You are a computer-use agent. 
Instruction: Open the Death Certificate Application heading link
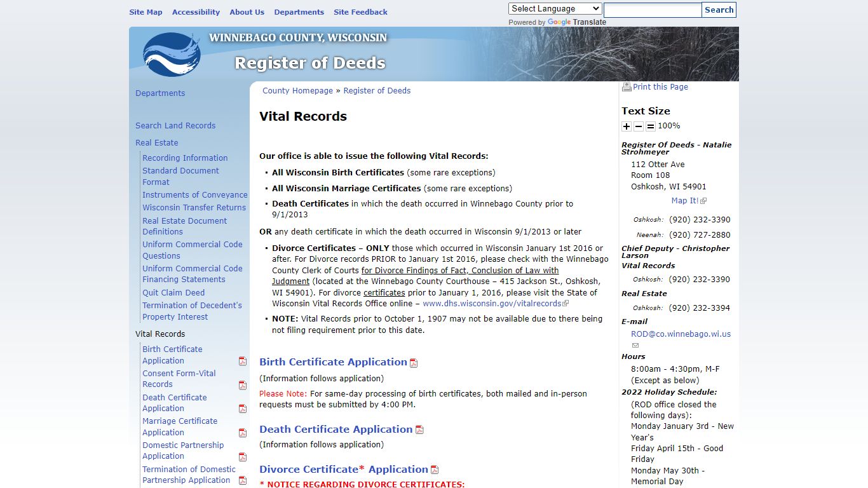click(336, 430)
